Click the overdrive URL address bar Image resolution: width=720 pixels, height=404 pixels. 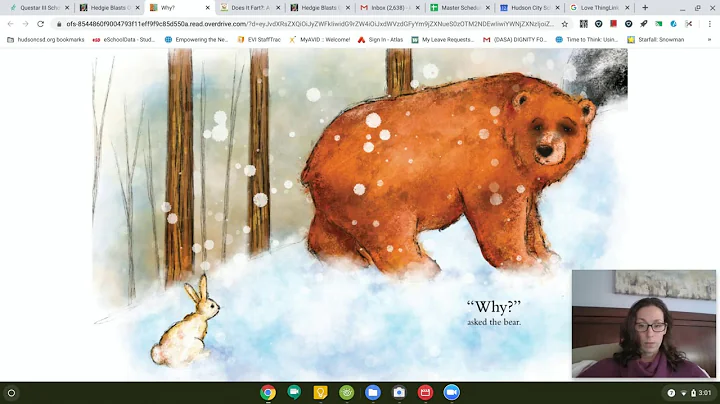(x=310, y=24)
